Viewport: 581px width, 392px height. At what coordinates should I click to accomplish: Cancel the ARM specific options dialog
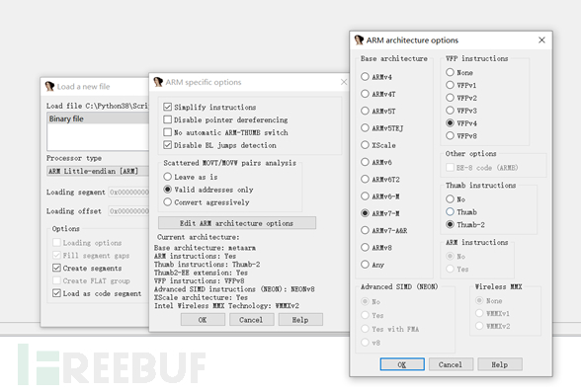click(252, 320)
